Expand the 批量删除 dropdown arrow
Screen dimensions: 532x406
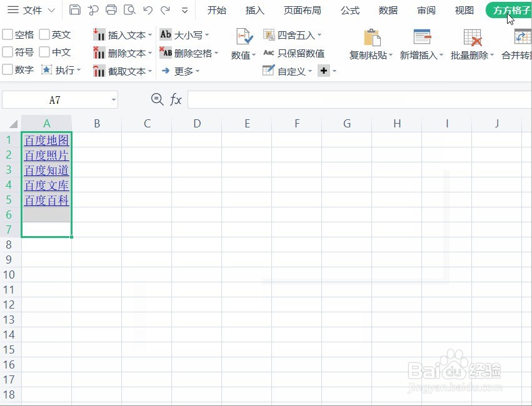coord(492,55)
